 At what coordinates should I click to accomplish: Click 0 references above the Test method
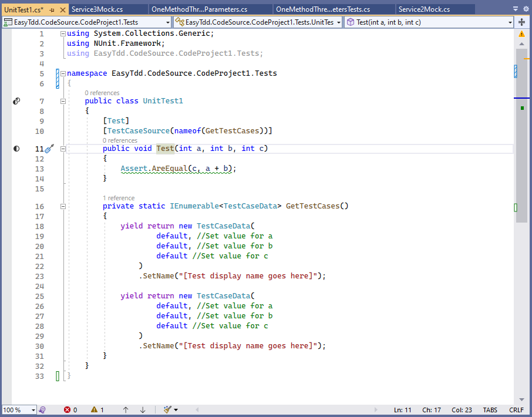pyautogui.click(x=120, y=140)
